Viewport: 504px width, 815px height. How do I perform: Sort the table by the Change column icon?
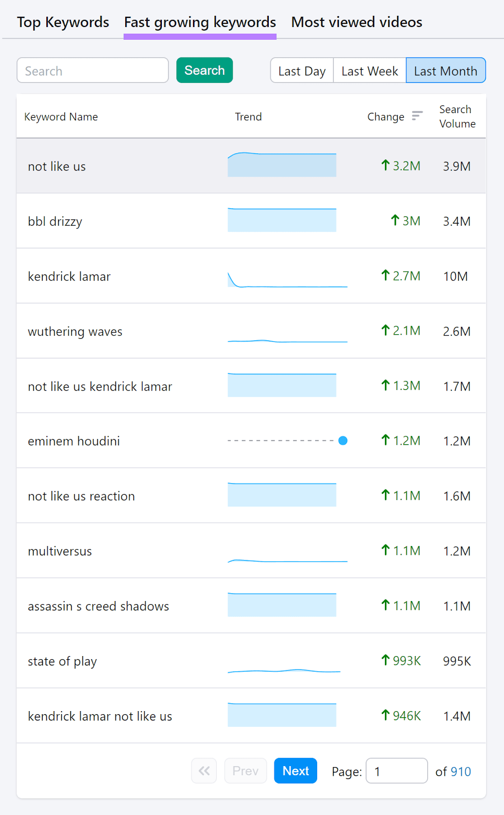tap(416, 116)
